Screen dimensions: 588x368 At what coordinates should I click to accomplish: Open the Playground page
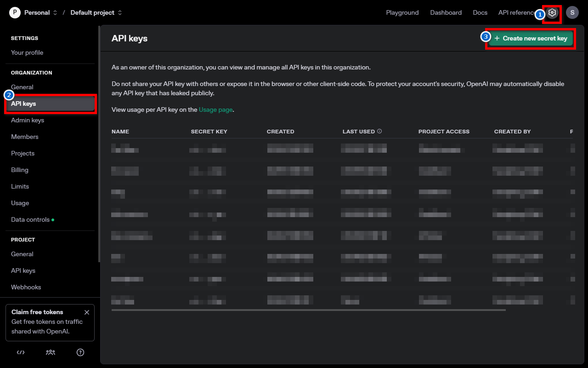pyautogui.click(x=402, y=13)
